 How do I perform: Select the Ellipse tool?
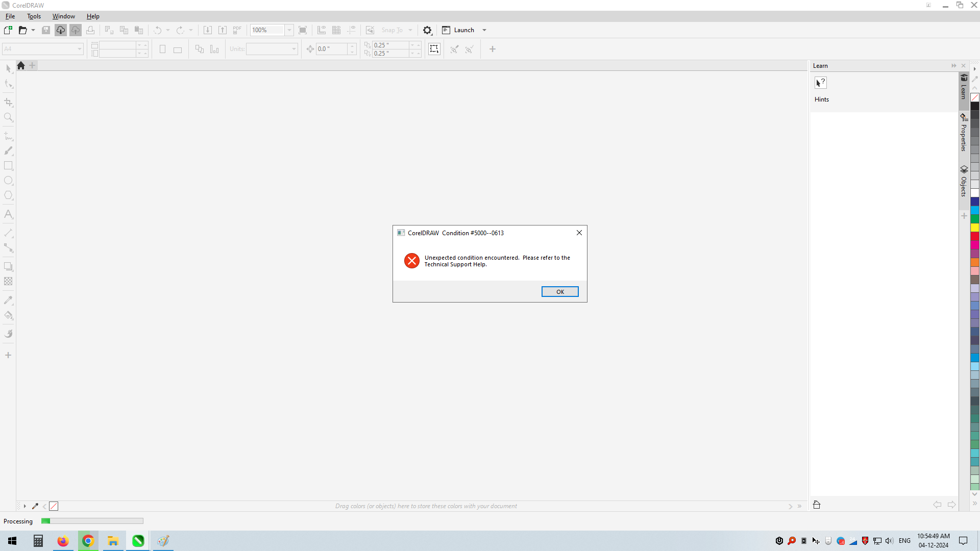coord(8,181)
